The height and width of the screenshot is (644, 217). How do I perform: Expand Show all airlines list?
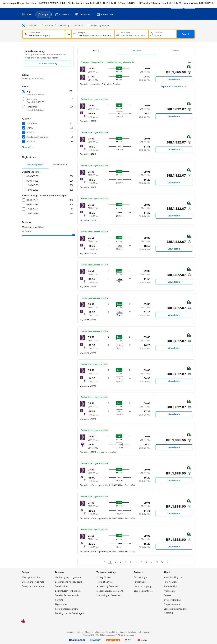(x=28, y=147)
